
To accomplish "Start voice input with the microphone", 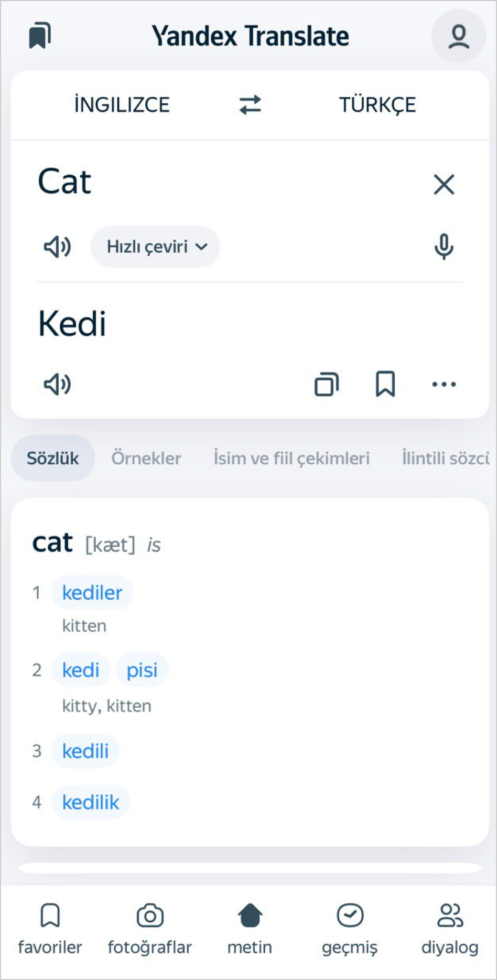I will [444, 247].
